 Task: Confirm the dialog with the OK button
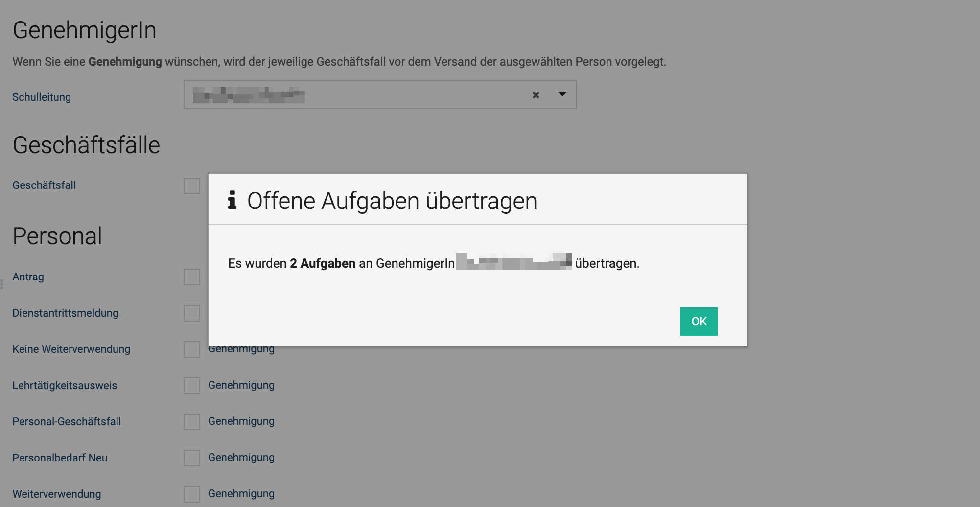pyautogui.click(x=699, y=322)
